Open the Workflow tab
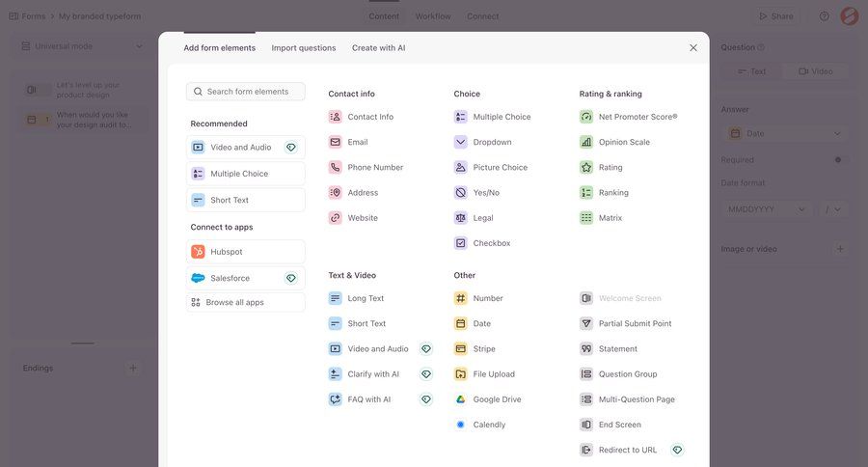This screenshot has width=868, height=467. pyautogui.click(x=433, y=16)
